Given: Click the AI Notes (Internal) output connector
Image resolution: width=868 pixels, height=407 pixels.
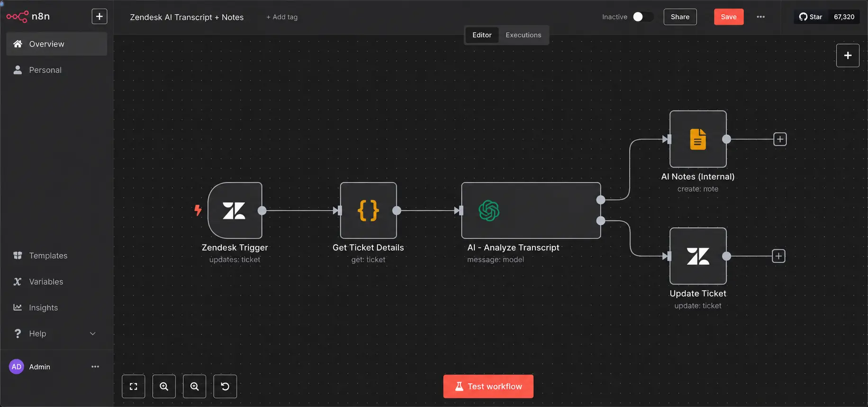Looking at the screenshot, I should point(726,139).
